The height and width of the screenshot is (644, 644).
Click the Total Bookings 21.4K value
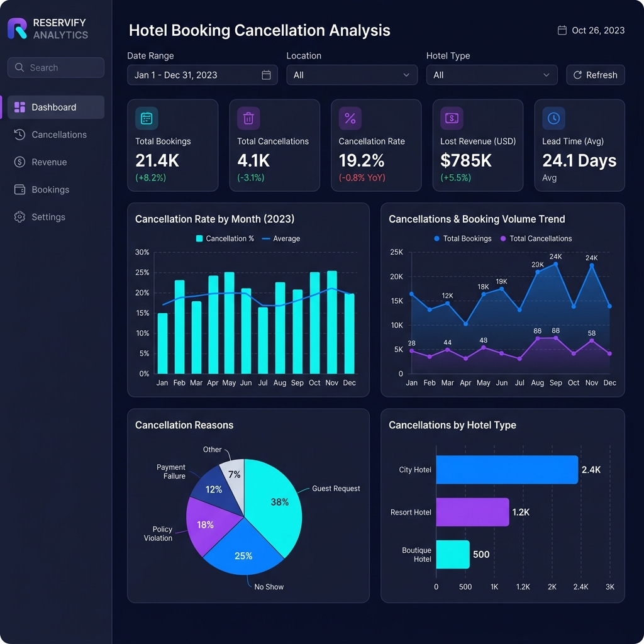[157, 160]
